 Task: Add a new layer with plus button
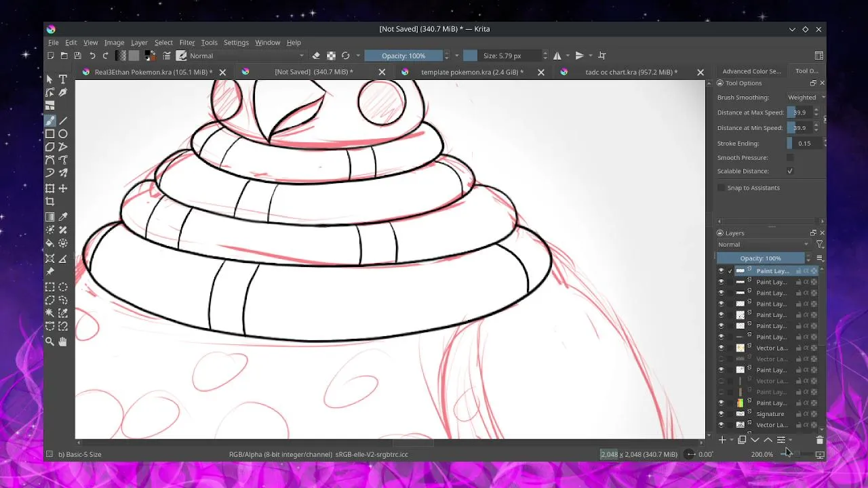click(722, 441)
